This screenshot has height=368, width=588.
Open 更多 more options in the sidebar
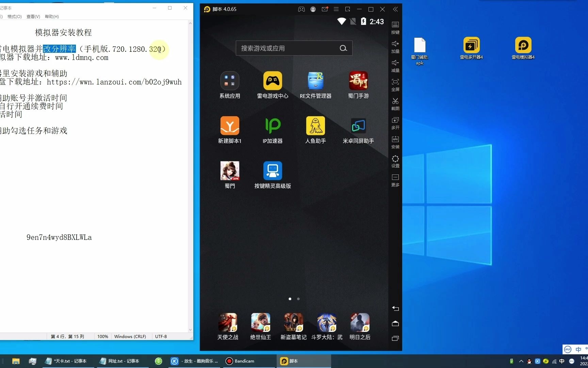395,180
